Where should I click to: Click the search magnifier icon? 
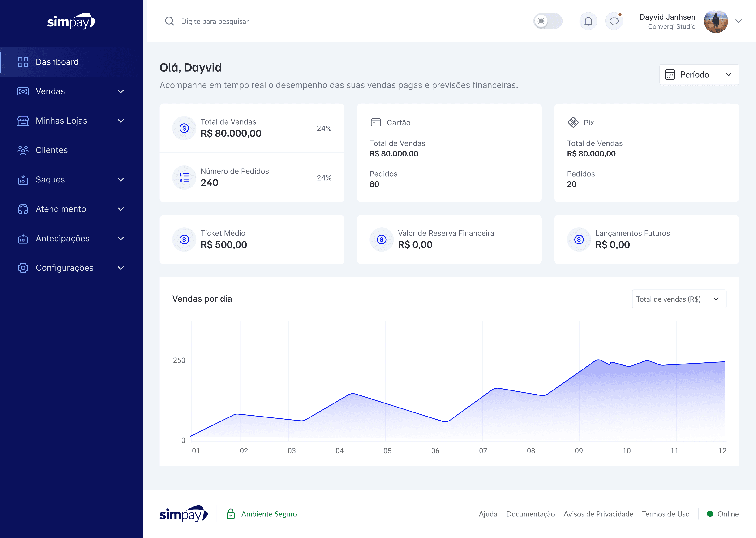click(x=169, y=21)
